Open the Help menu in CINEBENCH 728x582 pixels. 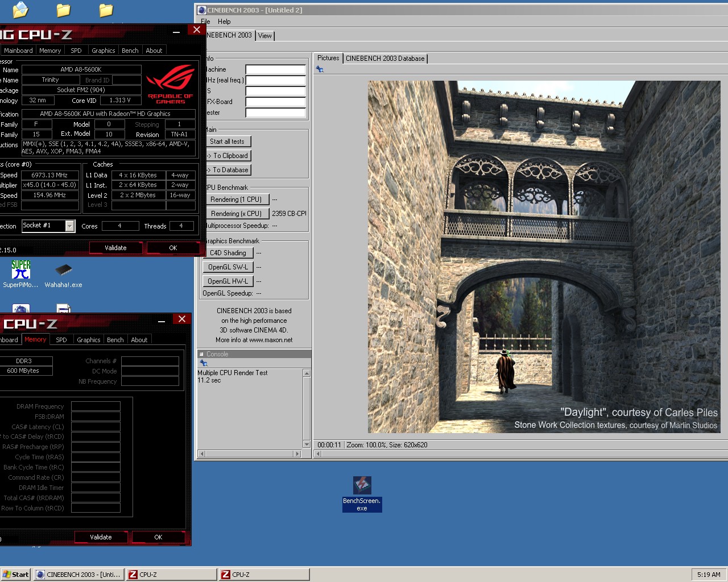224,22
